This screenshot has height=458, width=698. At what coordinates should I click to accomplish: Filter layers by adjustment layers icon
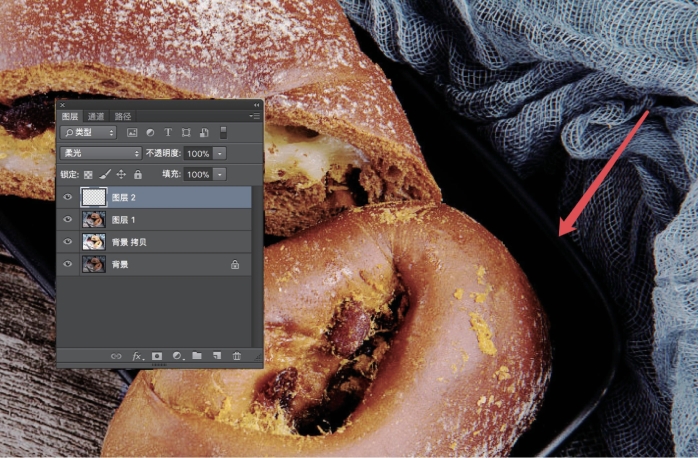pos(150,133)
